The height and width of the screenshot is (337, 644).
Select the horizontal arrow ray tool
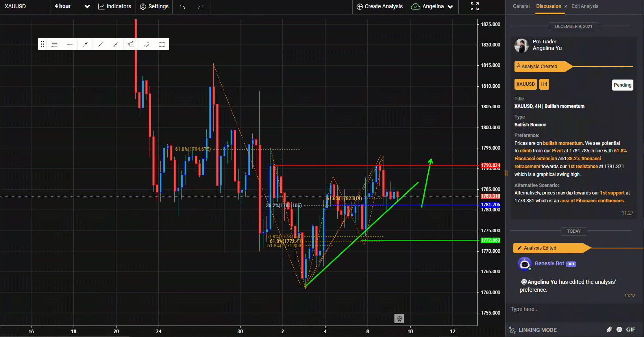[x=70, y=44]
